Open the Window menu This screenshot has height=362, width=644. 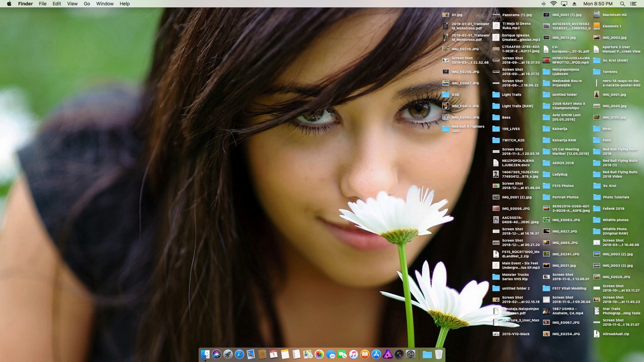(x=105, y=4)
